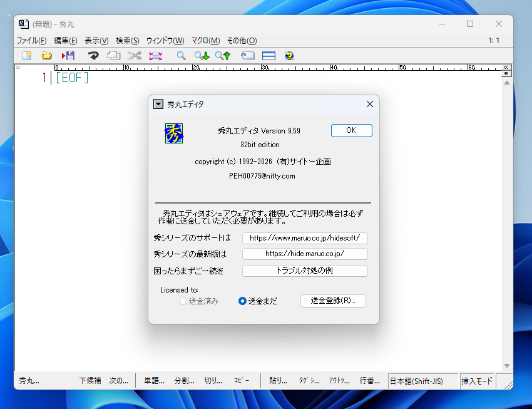Click the 単語... function key button

click(x=155, y=381)
